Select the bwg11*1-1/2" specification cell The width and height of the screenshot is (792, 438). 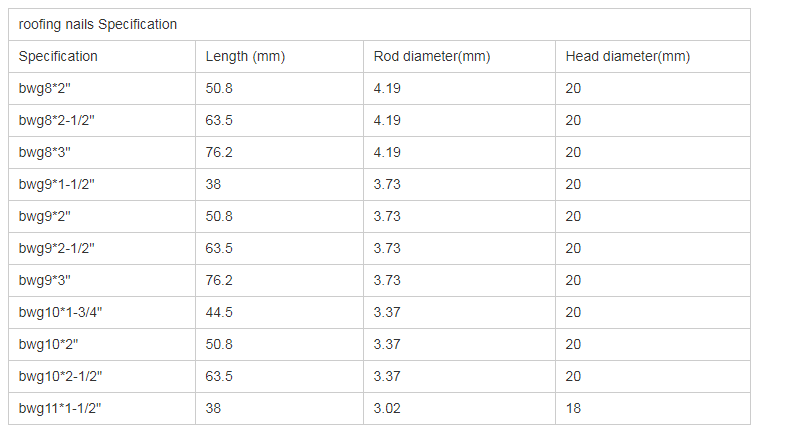click(60, 408)
